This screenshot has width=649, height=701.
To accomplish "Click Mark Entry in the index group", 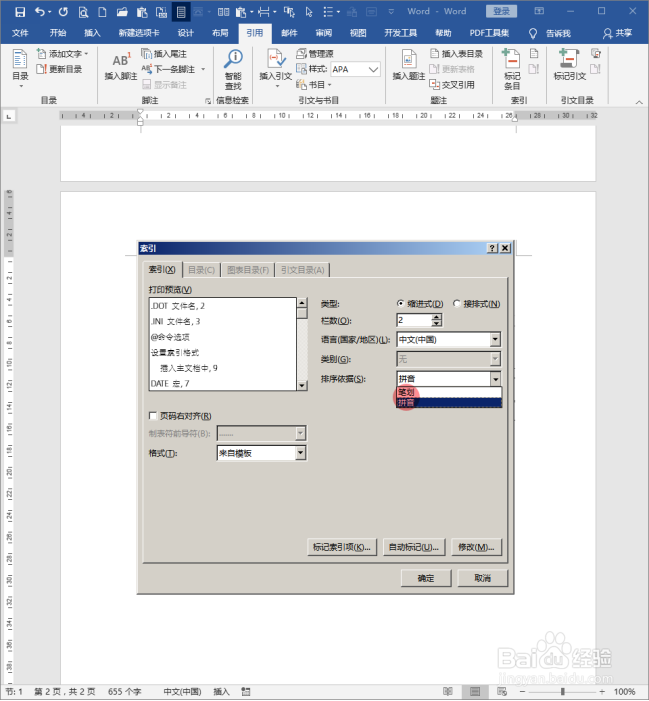I will (512, 69).
